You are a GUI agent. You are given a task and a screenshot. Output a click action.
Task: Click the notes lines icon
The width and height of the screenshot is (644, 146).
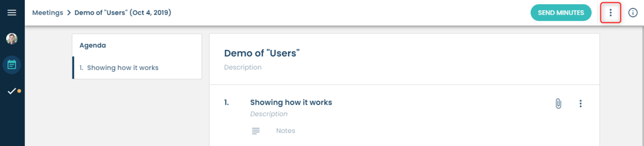coord(255,131)
